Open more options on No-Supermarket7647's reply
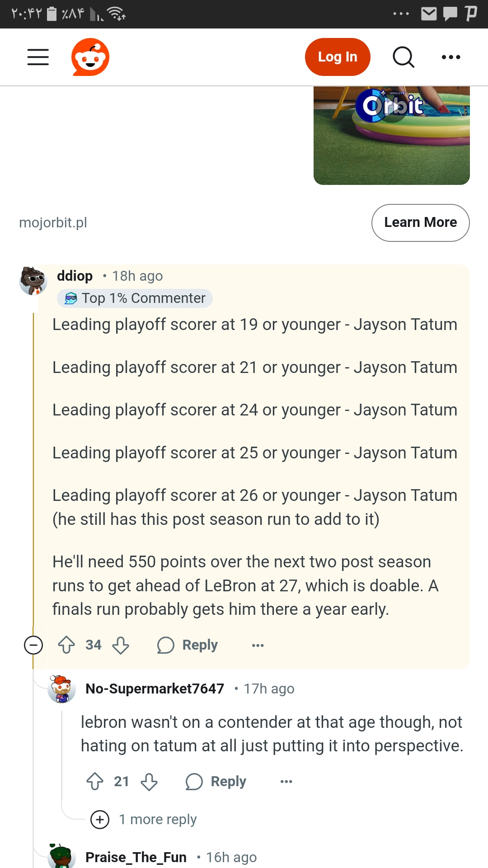The height and width of the screenshot is (868, 488). [x=286, y=782]
